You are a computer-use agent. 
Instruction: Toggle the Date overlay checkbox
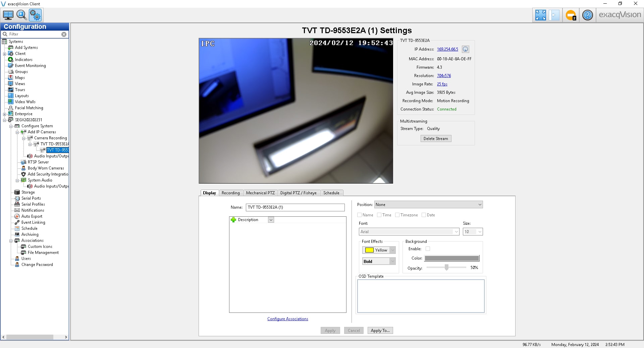(x=424, y=215)
